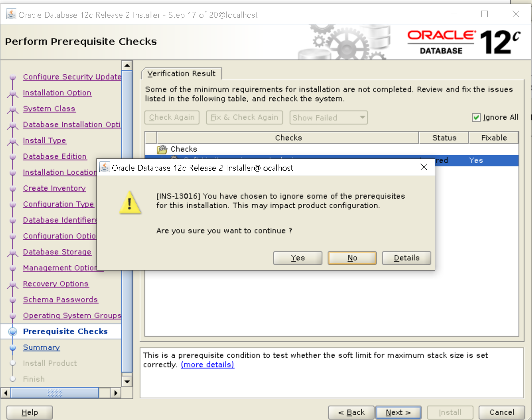Go to Configuration Type step
This screenshot has width=532, height=420.
click(x=58, y=204)
